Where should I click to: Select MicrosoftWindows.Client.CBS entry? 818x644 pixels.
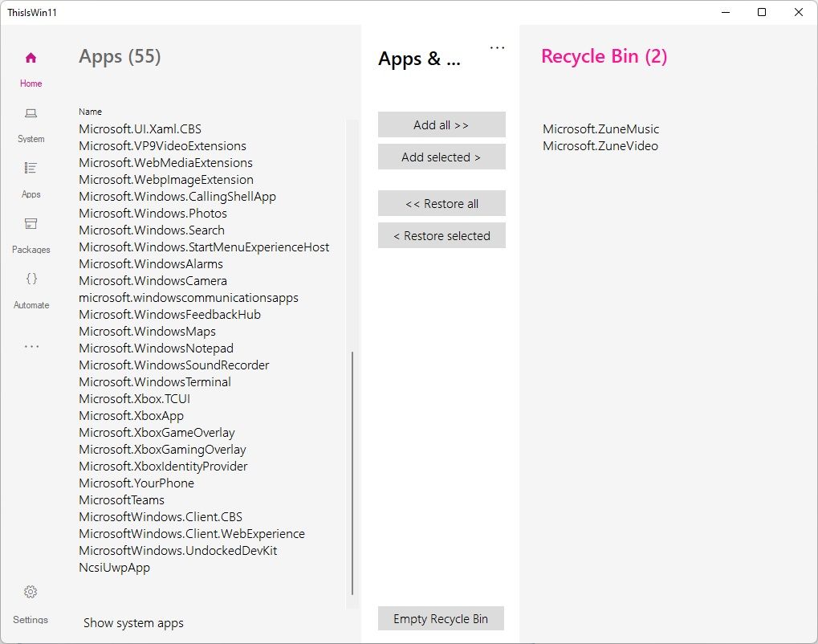pyautogui.click(x=161, y=517)
